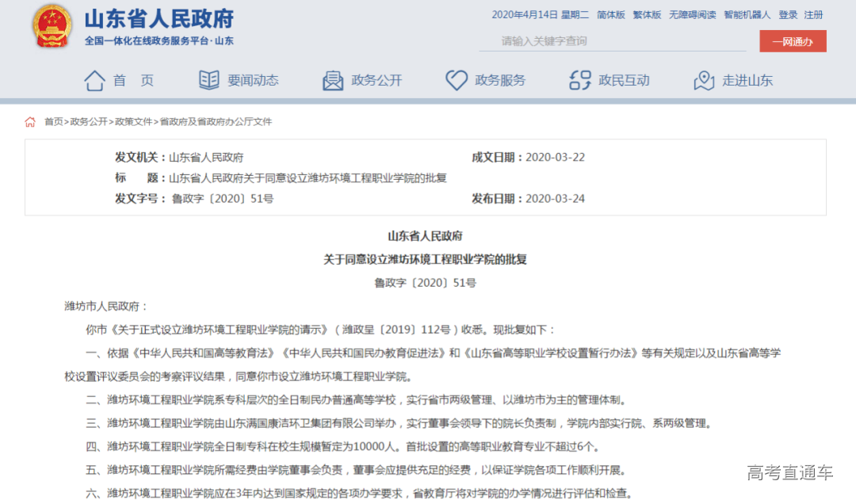
Task: Click the 政民互动 interaction icon
Action: pyautogui.click(x=580, y=80)
